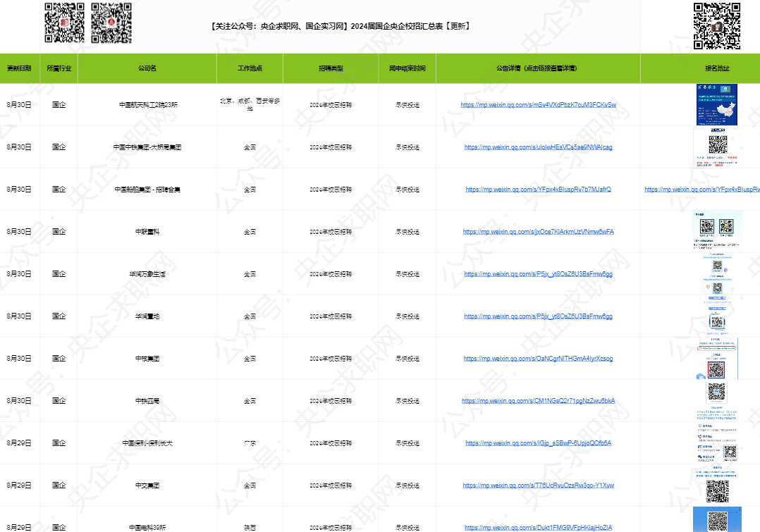Open the 中国保利-保利长大 announcement link

point(538,443)
